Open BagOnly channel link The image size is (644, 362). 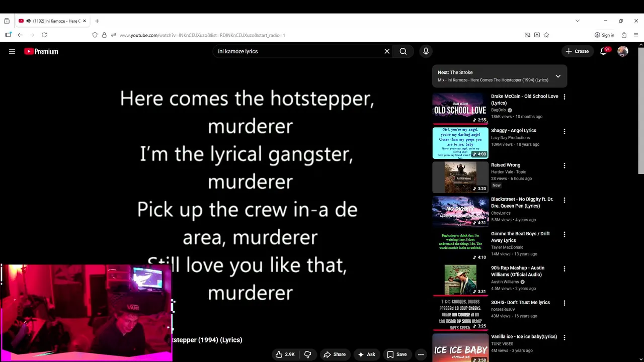pos(499,110)
